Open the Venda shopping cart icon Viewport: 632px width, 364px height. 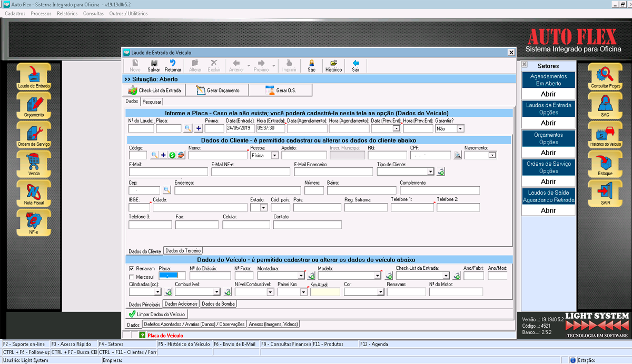(x=34, y=164)
